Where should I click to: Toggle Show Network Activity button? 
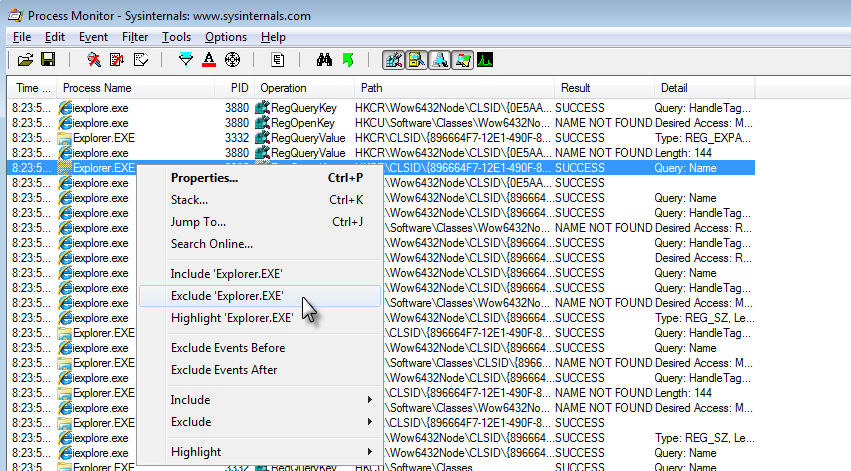pyautogui.click(x=440, y=60)
